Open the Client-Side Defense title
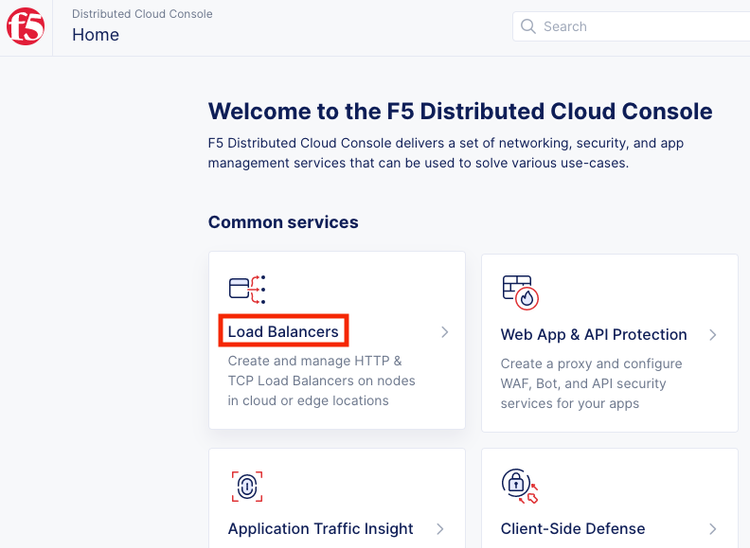The height and width of the screenshot is (548, 750). [x=572, y=529]
